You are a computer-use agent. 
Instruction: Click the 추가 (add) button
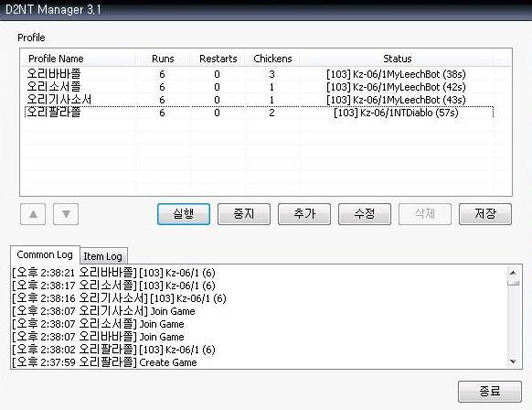click(304, 214)
